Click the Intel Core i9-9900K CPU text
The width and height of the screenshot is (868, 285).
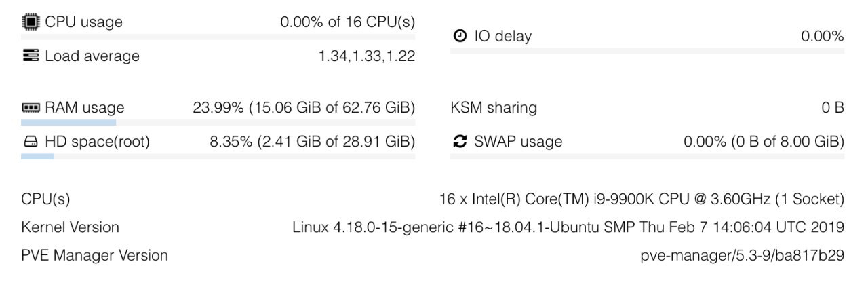[642, 199]
